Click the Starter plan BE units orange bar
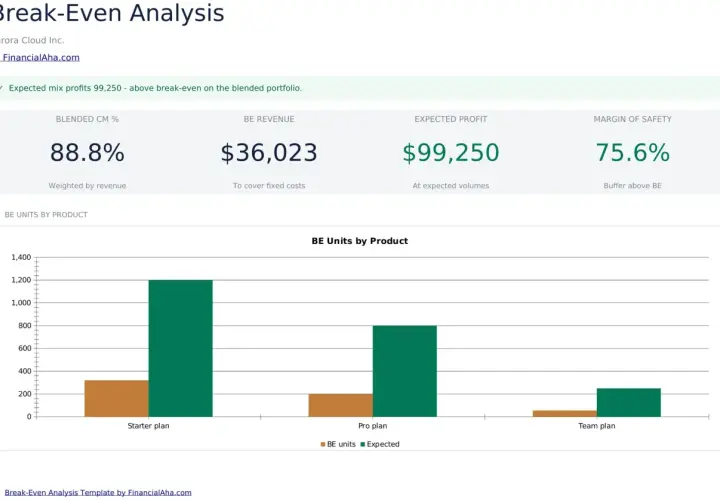720x500 pixels. [x=117, y=399]
